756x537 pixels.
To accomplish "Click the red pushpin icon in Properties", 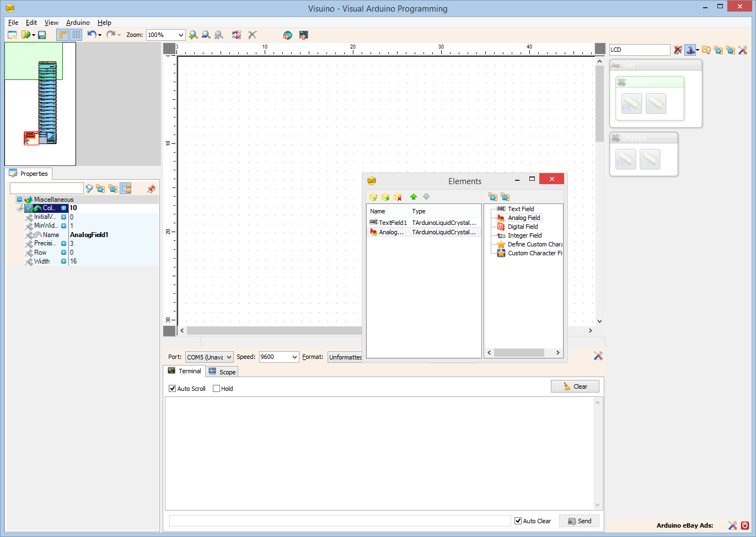I will coord(151,189).
